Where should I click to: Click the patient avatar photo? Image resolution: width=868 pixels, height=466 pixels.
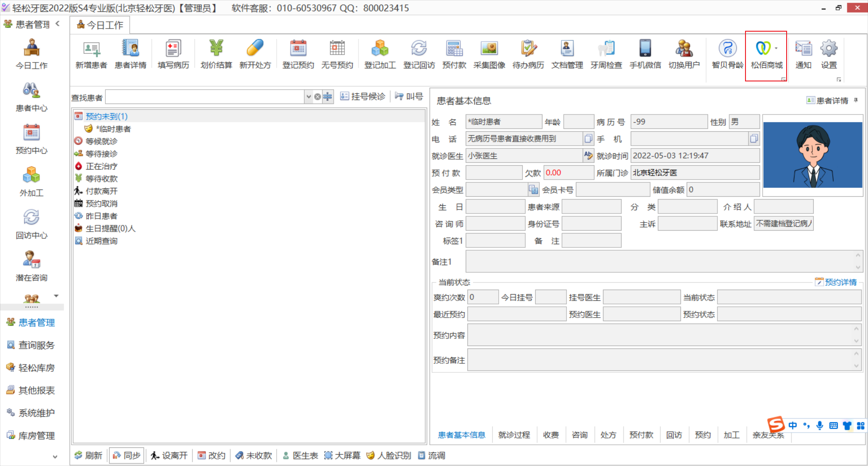812,155
